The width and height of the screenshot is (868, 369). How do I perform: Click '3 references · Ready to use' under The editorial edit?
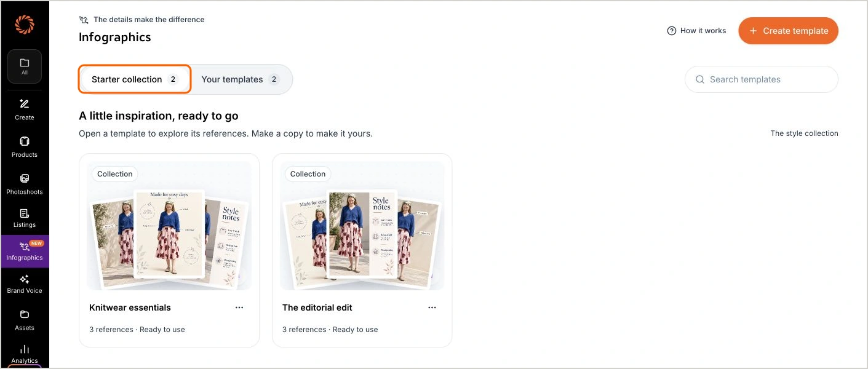[x=330, y=330]
